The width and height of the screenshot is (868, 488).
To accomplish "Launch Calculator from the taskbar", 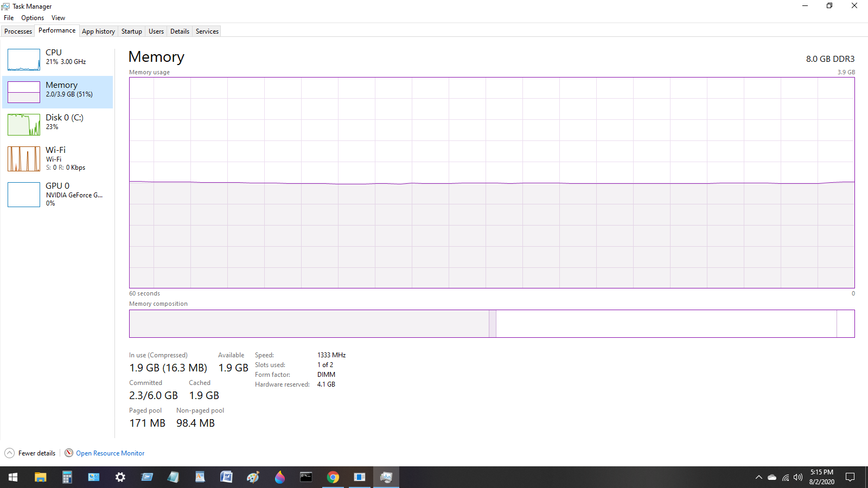I will [x=67, y=477].
